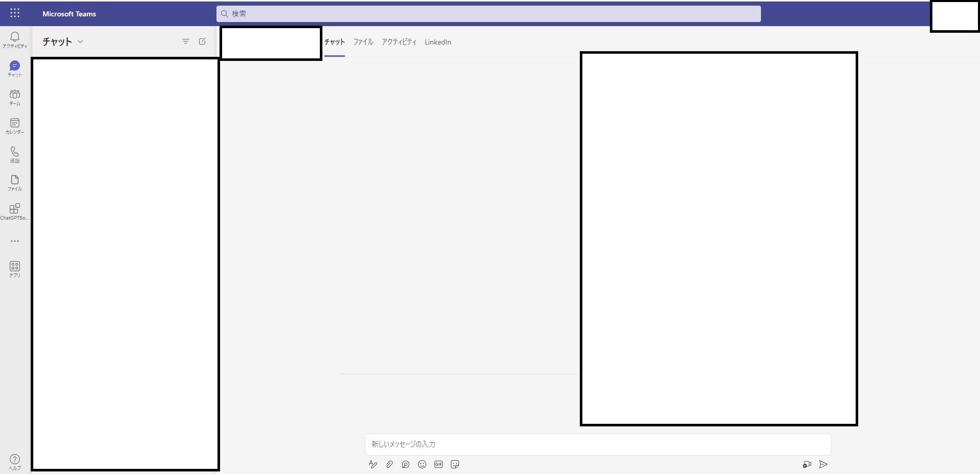This screenshot has width=980, height=474.
Task: Expand the チャット heading dropdown chevron
Action: pos(80,42)
